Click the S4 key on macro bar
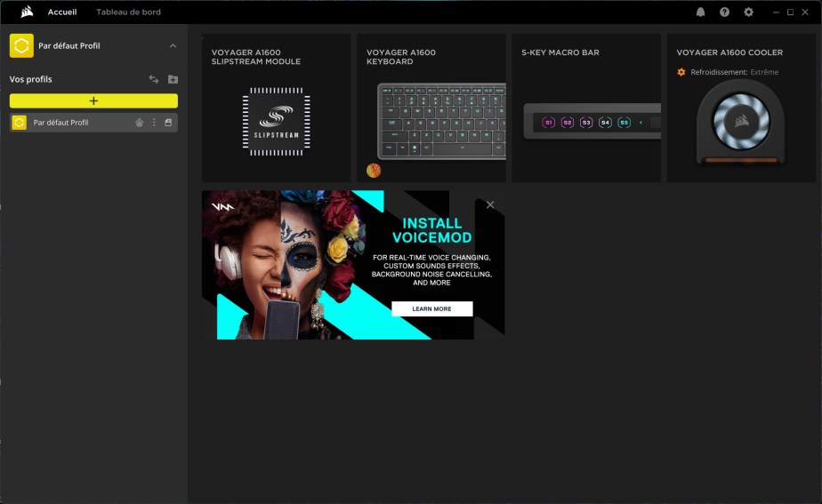This screenshot has height=504, width=822. point(605,123)
